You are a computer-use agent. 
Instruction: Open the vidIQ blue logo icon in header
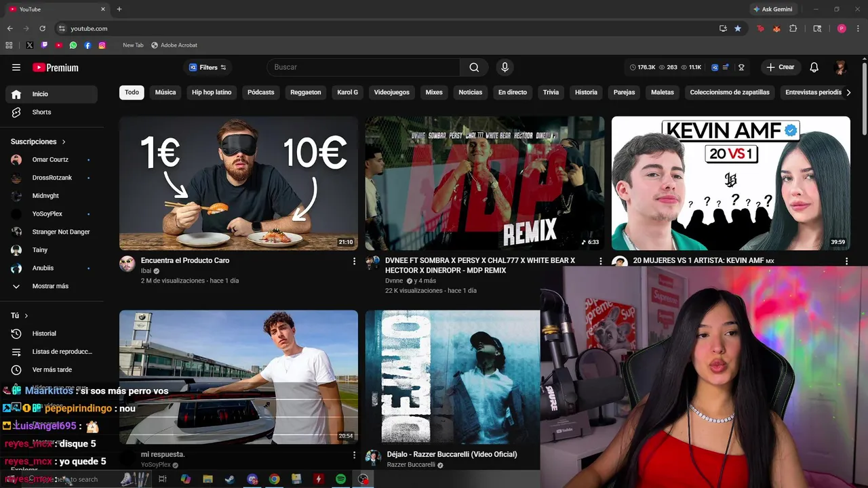[x=715, y=67]
